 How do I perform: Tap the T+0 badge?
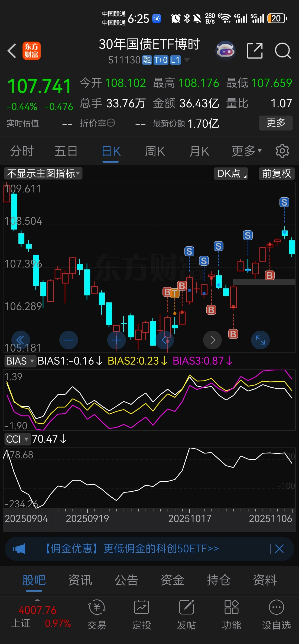point(161,60)
